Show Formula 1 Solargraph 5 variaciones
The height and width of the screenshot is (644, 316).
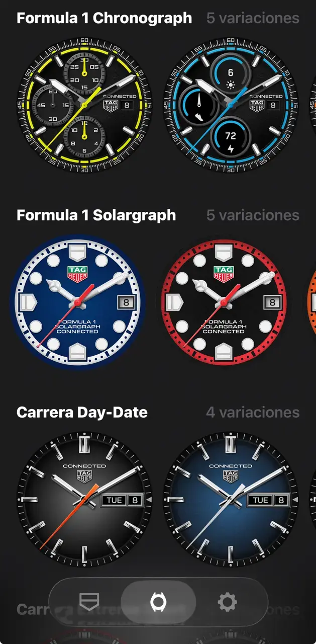(x=253, y=215)
